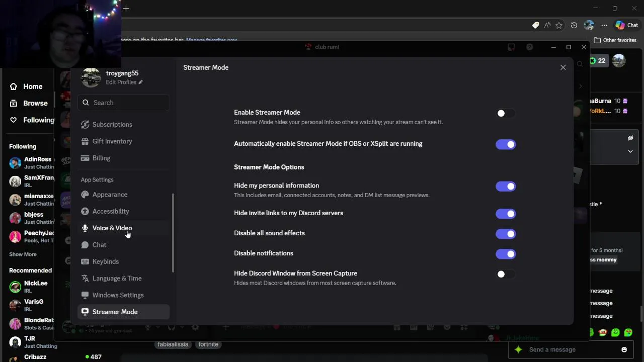
Task: Open emoji picker in Kick chat
Action: click(x=624, y=349)
